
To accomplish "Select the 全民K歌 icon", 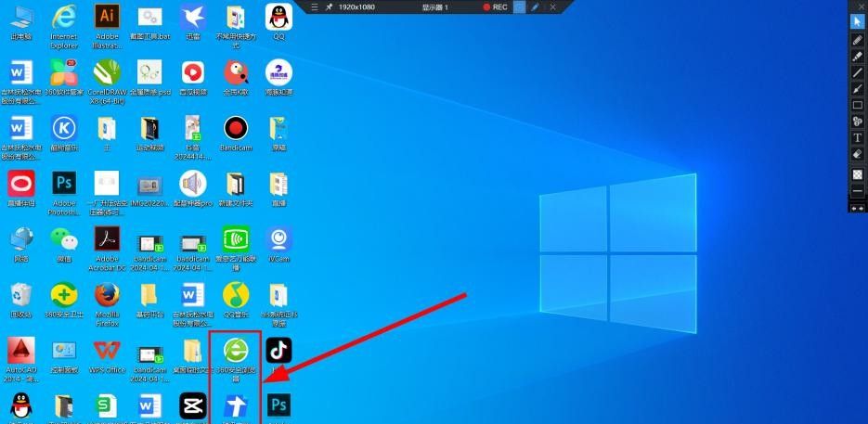I will click(237, 78).
